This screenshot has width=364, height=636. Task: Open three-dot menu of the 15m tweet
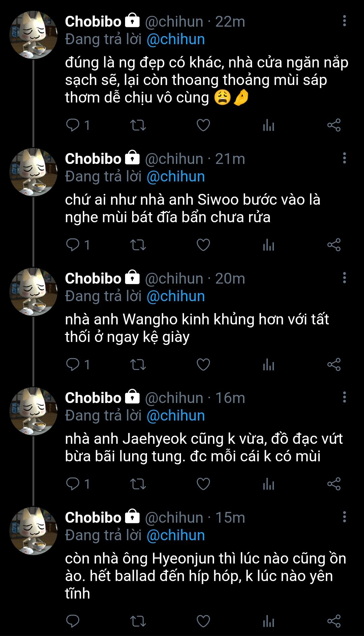click(344, 517)
